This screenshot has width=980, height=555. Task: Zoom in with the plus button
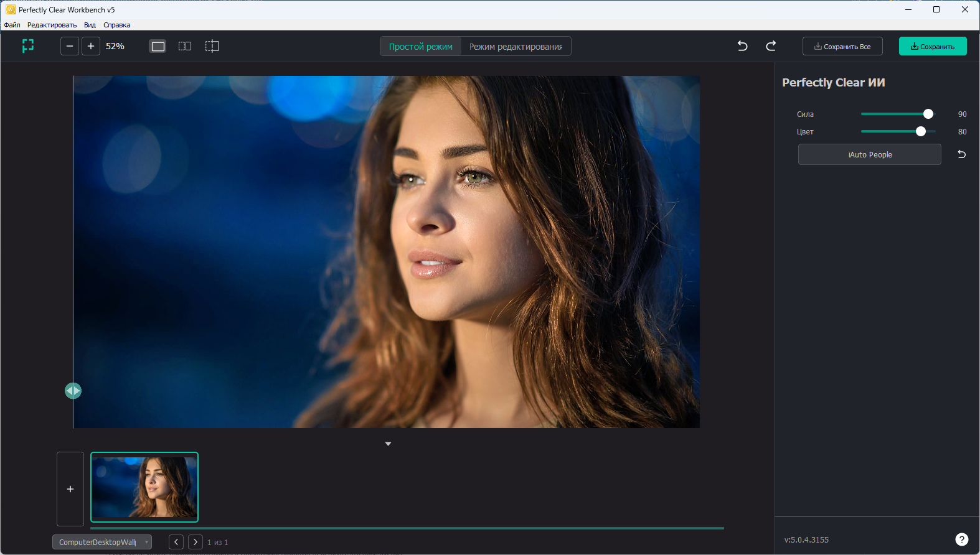91,46
